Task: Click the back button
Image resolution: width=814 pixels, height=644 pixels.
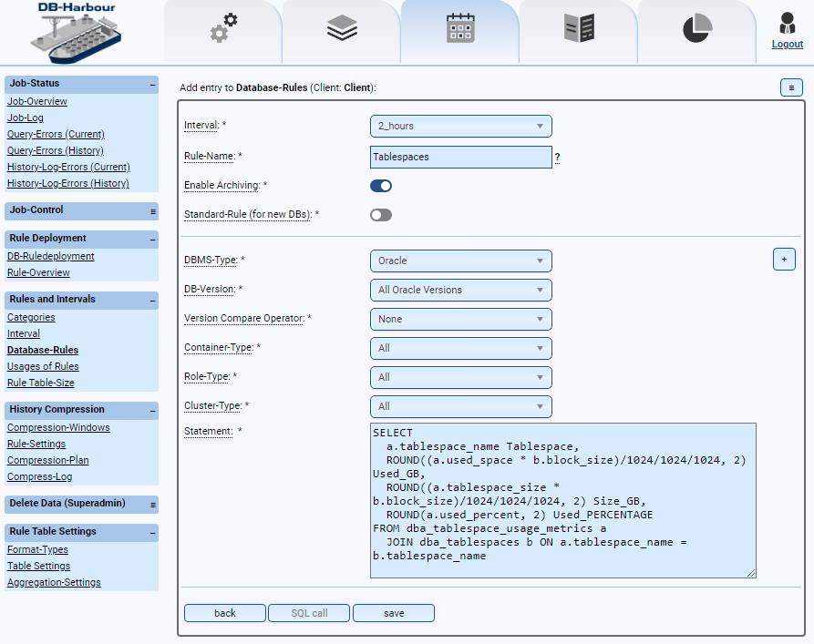Action: click(224, 612)
